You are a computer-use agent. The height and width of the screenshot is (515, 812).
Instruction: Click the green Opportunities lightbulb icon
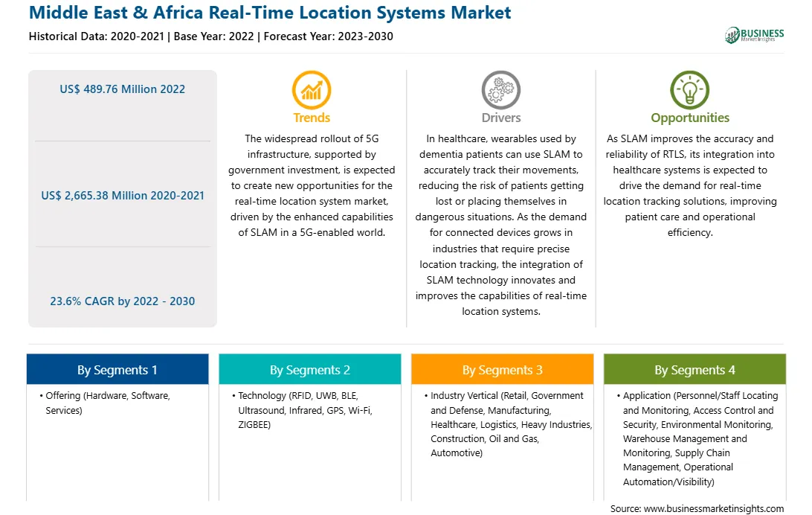tap(690, 89)
